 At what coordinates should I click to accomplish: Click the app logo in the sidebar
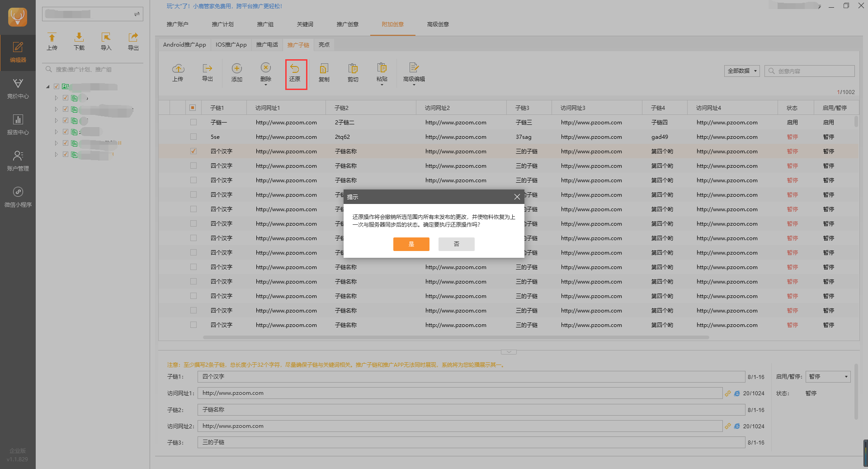click(x=18, y=17)
